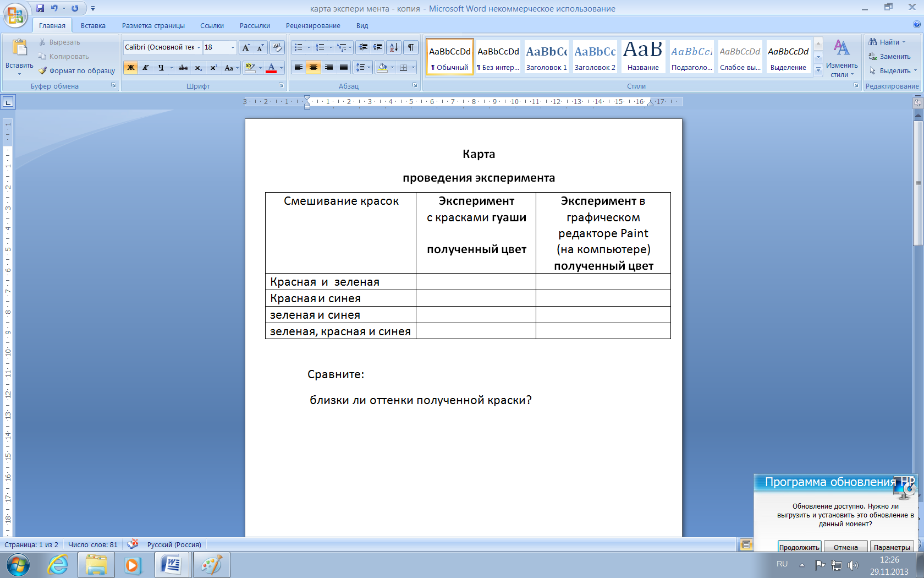The width and height of the screenshot is (924, 578).
Task: Click the red font color swatch
Action: click(x=271, y=68)
